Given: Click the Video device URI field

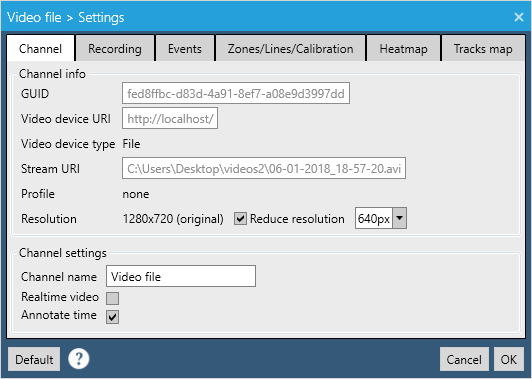Looking at the screenshot, I should 170,118.
